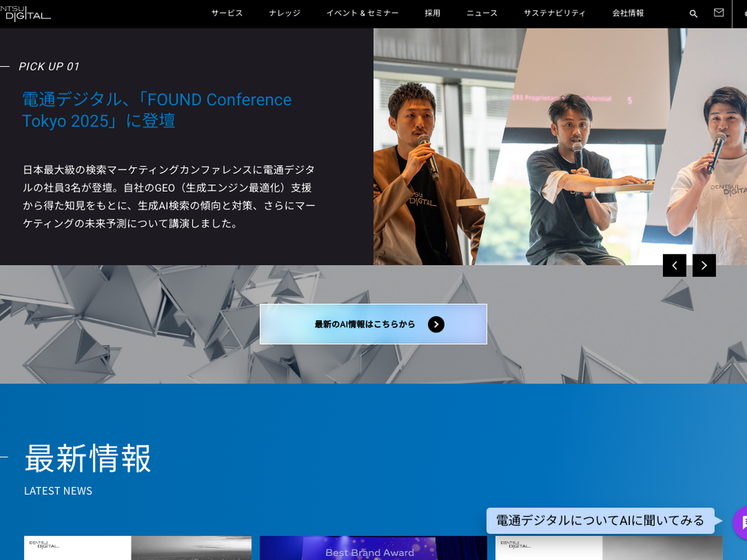The width and height of the screenshot is (747, 560).
Task: Click circular arrow icon in AI info banner
Action: click(436, 324)
